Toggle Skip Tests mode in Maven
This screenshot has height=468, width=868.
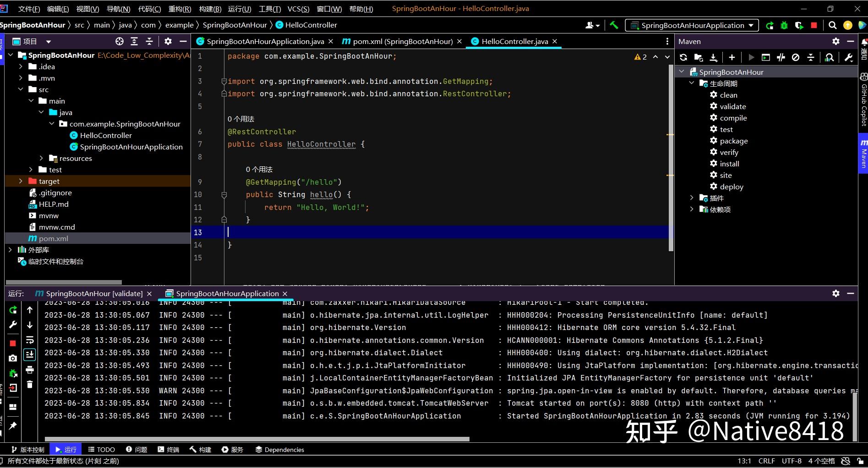tap(796, 57)
